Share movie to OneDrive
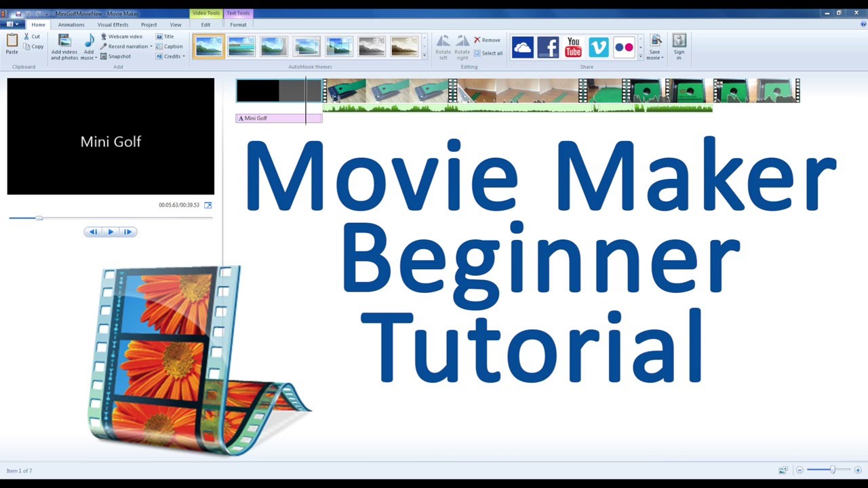Viewport: 868px width, 488px height. point(522,47)
